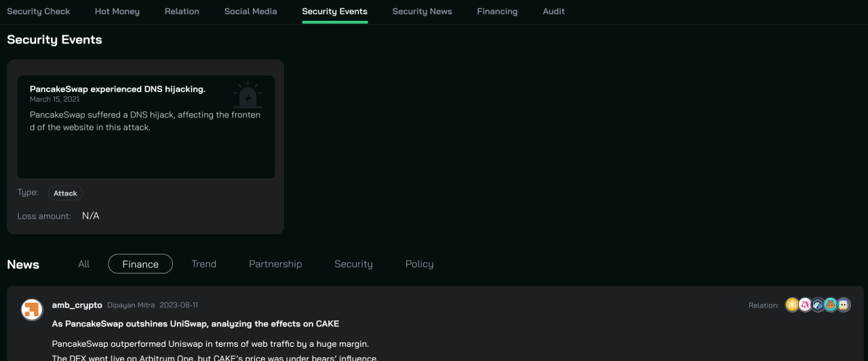Filter news by Partnership
868x361 pixels.
275,264
